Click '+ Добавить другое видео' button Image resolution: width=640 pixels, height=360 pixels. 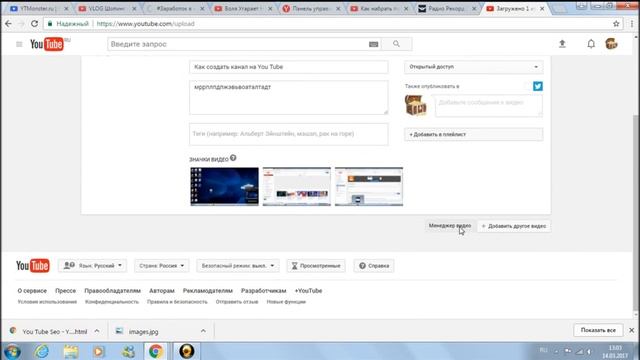pos(514,226)
